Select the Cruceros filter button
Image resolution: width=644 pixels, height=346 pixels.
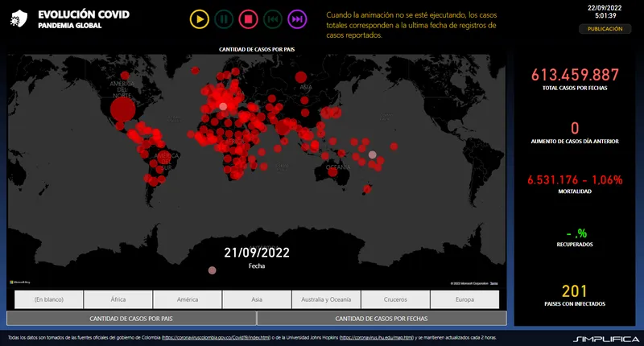click(395, 299)
